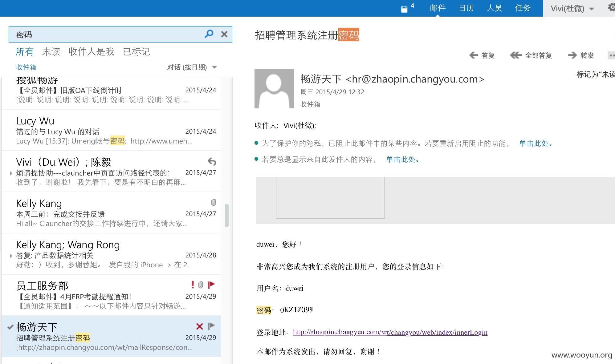Switch to the 日历 tab
Image resolution: width=615 pixels, height=364 pixels.
pyautogui.click(x=466, y=8)
